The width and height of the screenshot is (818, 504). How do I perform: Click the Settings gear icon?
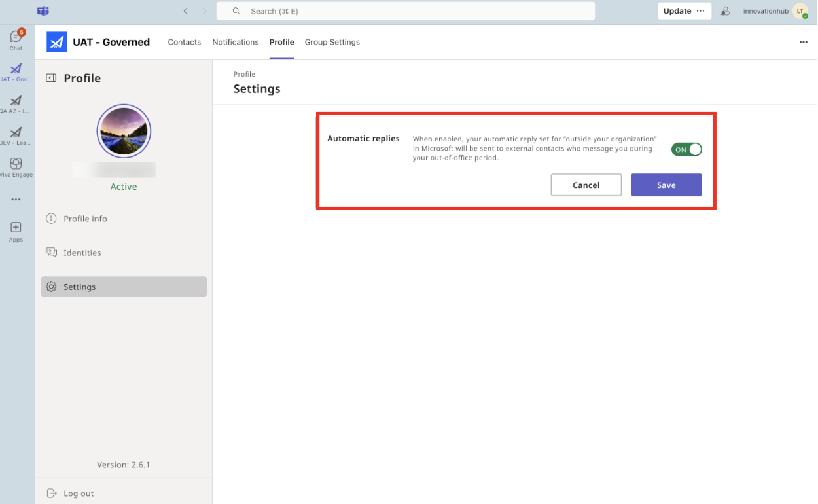pyautogui.click(x=51, y=287)
